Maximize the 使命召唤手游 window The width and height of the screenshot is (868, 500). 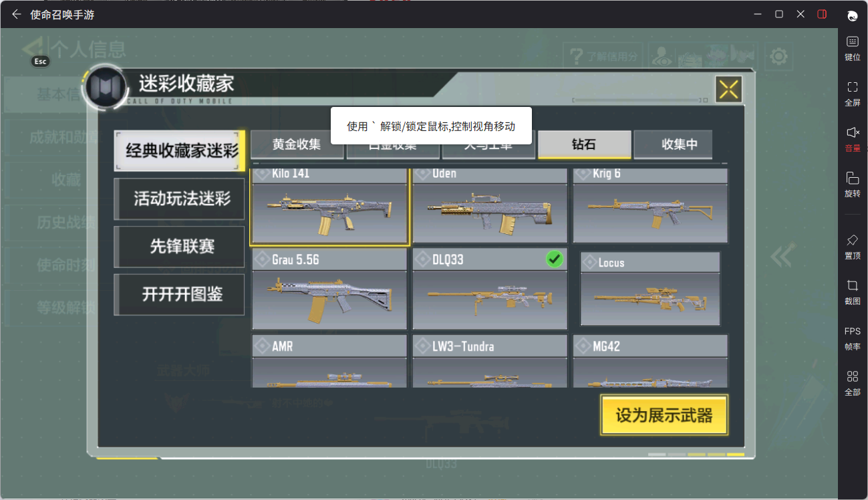779,14
